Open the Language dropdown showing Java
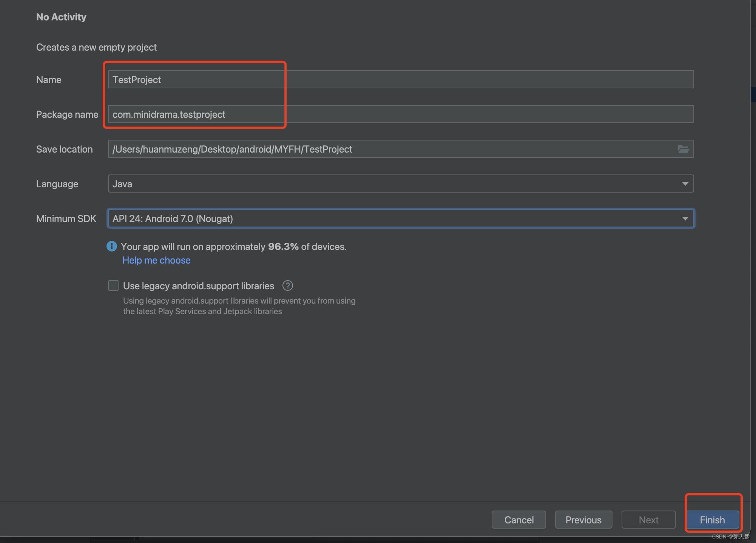 (x=401, y=184)
